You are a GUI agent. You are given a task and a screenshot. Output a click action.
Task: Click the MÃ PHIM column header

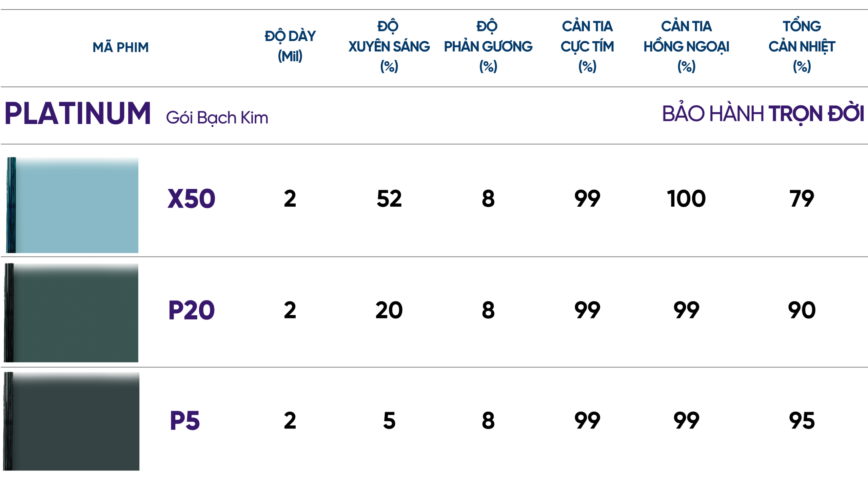[x=121, y=47]
